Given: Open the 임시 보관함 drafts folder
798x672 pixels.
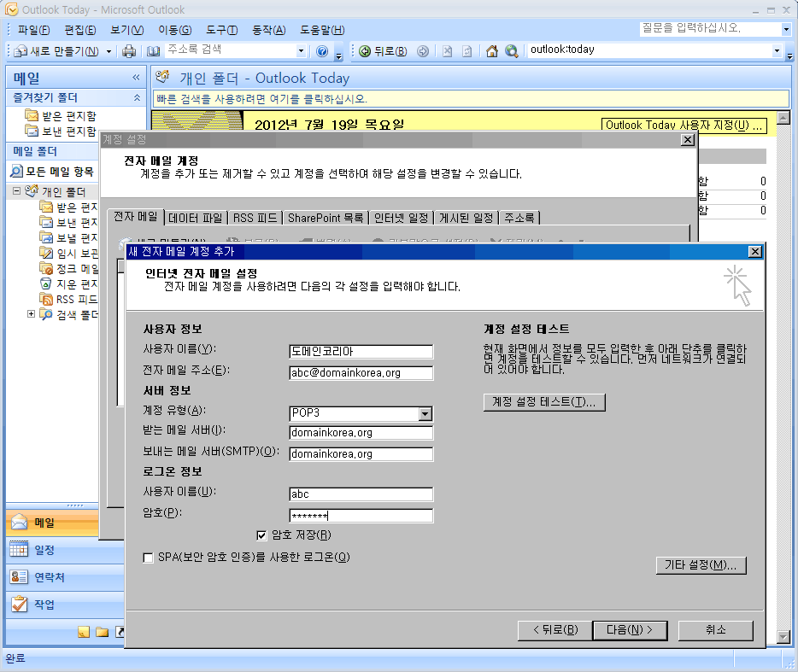Looking at the screenshot, I should pyautogui.click(x=68, y=253).
